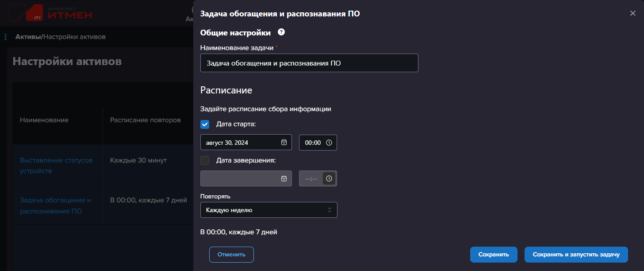
Task: Click the start time clock icon
Action: pyautogui.click(x=329, y=143)
